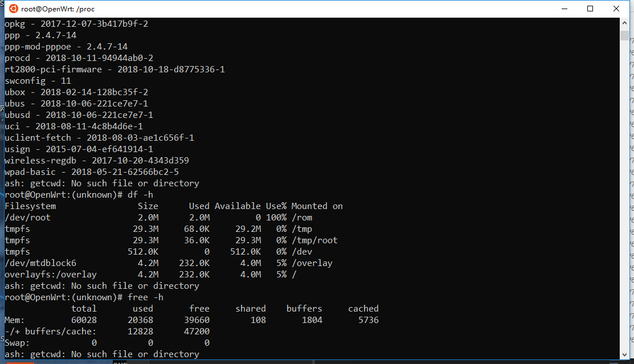Viewport: 634px width, 364px height.
Task: Click the scrollbar down arrow
Action: [x=625, y=354]
